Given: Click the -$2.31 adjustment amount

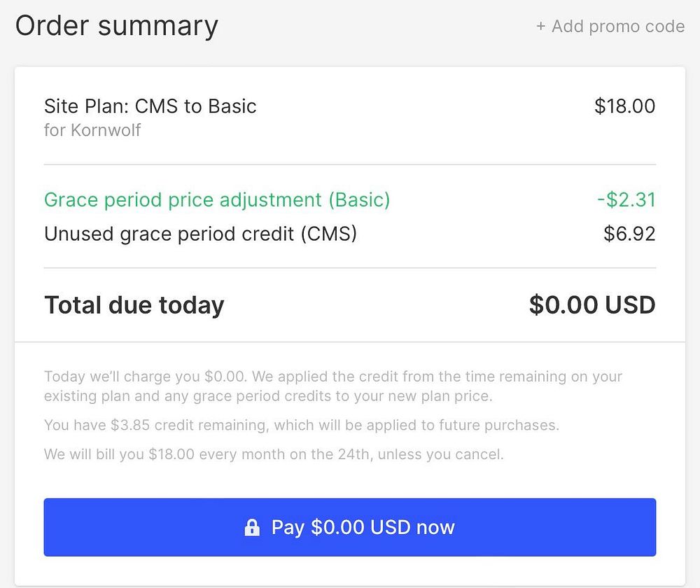Looking at the screenshot, I should 626,200.
